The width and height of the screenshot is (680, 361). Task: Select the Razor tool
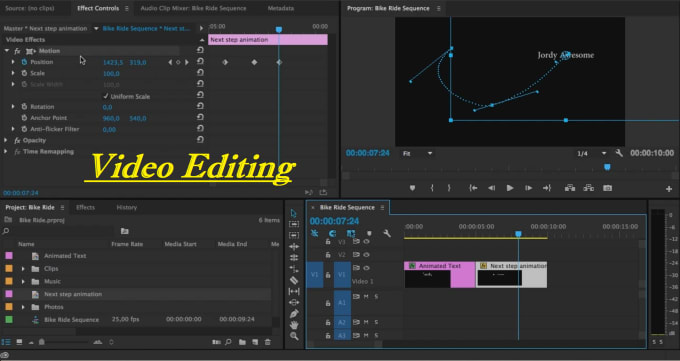[294, 280]
